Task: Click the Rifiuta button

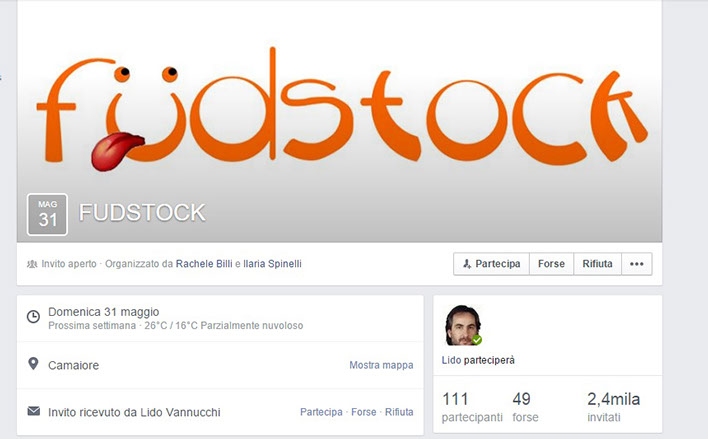Action: (597, 264)
